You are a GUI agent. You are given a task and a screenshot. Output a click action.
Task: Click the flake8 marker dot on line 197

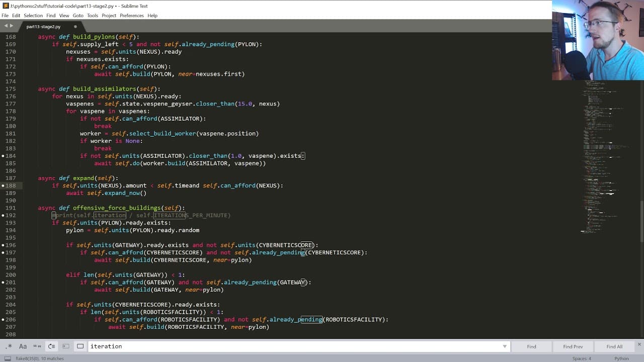coord(3,252)
